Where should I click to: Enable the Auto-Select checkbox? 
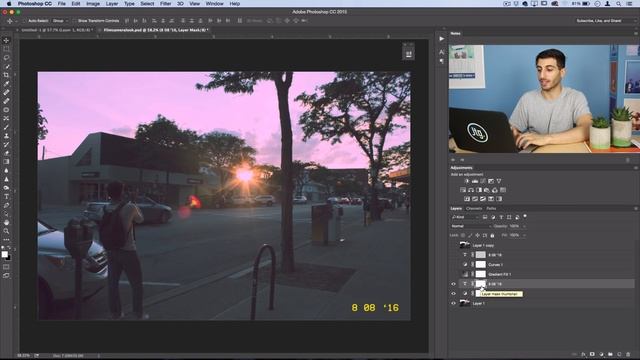click(24, 20)
